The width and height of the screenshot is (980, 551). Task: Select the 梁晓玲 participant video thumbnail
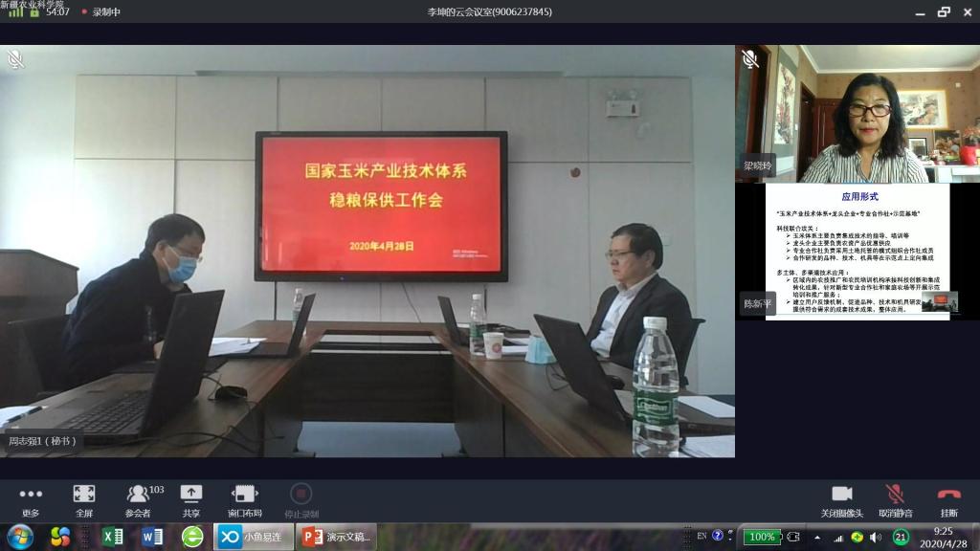coord(857,115)
